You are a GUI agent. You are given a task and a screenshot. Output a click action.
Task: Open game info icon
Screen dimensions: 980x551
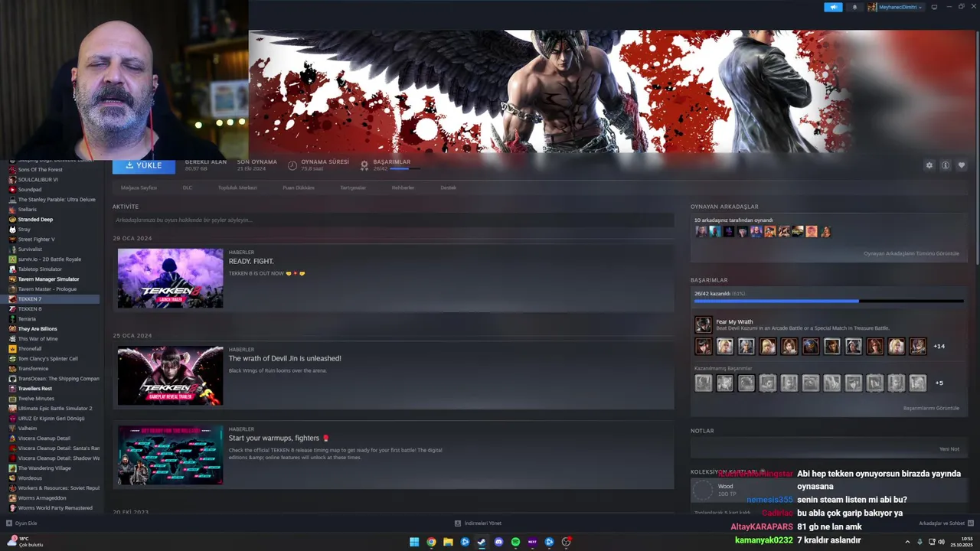pyautogui.click(x=946, y=165)
